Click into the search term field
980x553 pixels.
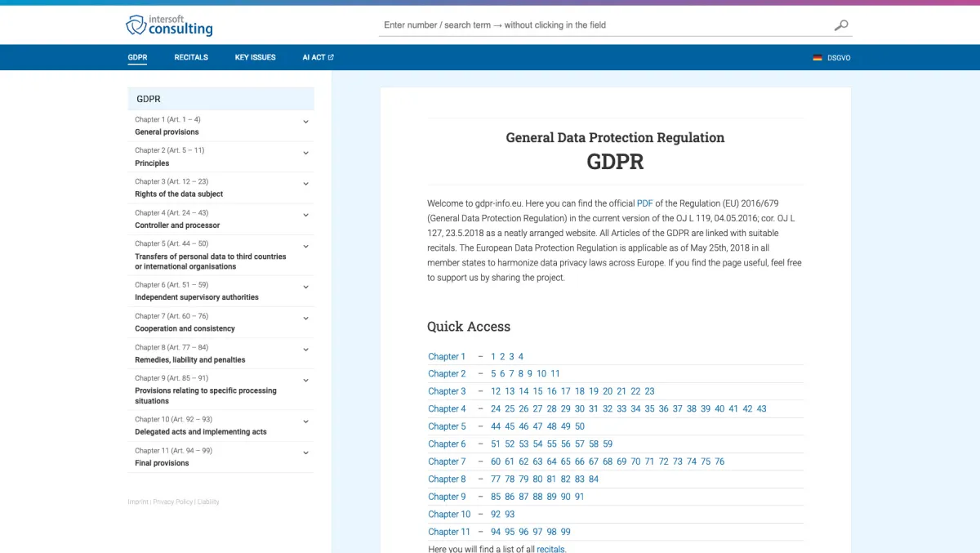[x=604, y=25]
